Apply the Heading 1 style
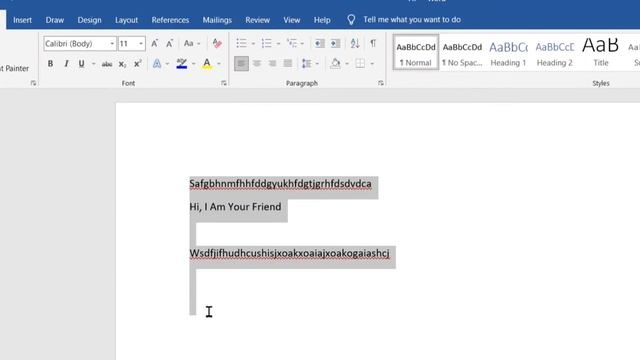The width and height of the screenshot is (640, 360). coord(508,52)
